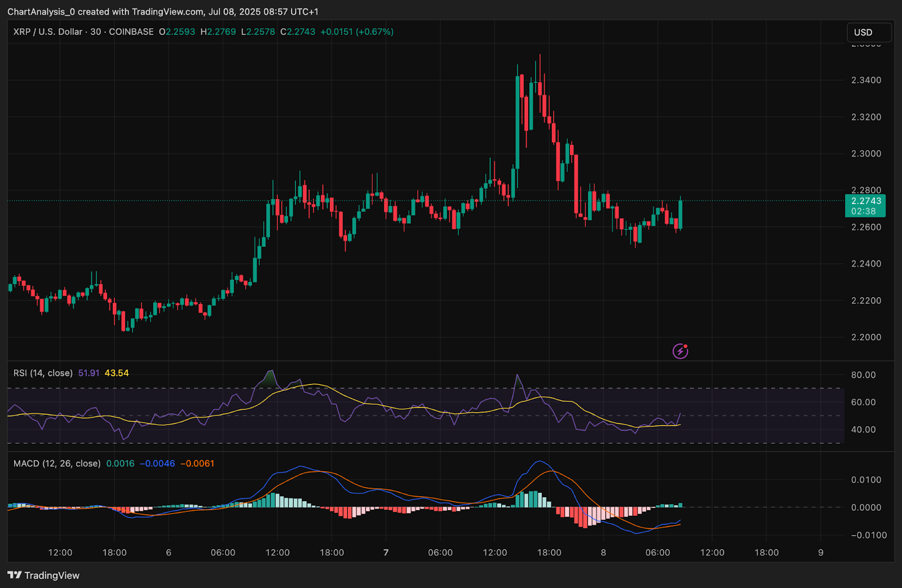
Task: Click the purple lightning bolt event icon
Action: tap(680, 351)
